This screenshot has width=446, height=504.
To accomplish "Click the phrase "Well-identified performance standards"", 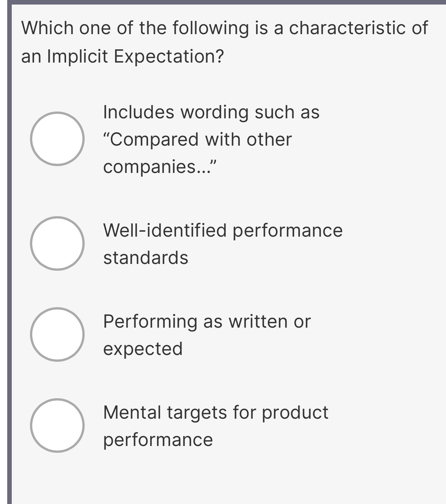I will (x=222, y=242).
